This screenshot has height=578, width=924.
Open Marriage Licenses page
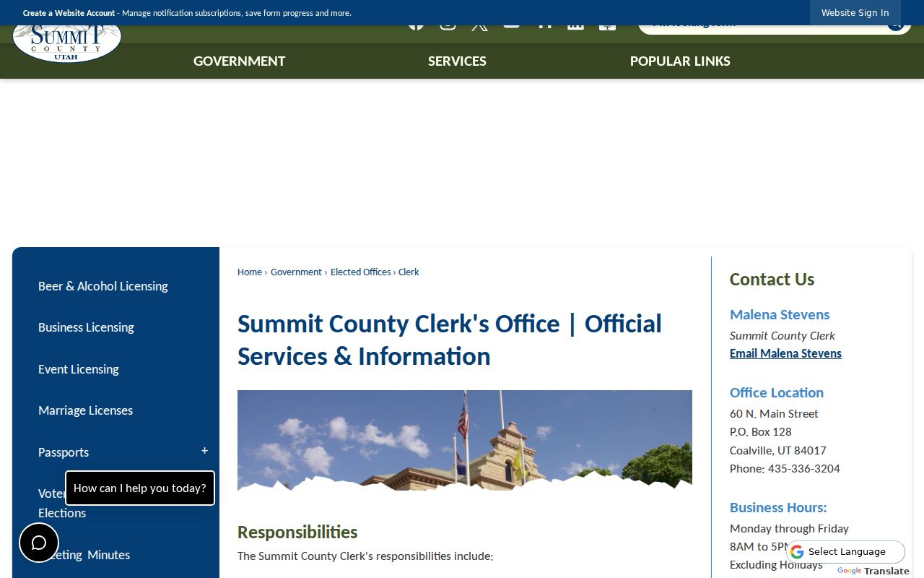tap(85, 410)
